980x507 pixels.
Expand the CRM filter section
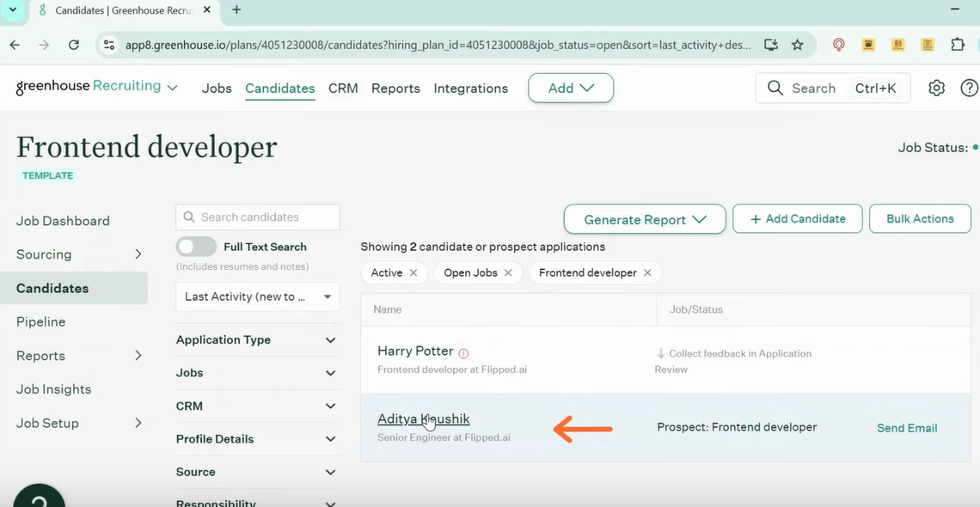pos(258,406)
